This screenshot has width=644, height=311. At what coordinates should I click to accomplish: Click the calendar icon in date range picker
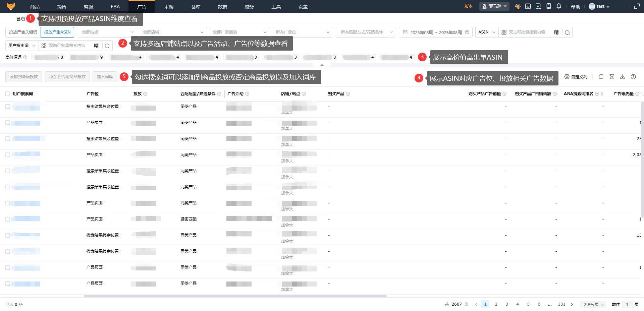point(405,32)
